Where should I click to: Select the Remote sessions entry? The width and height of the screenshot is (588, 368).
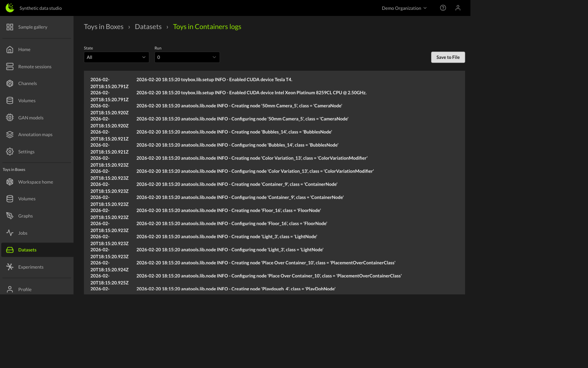[35, 66]
